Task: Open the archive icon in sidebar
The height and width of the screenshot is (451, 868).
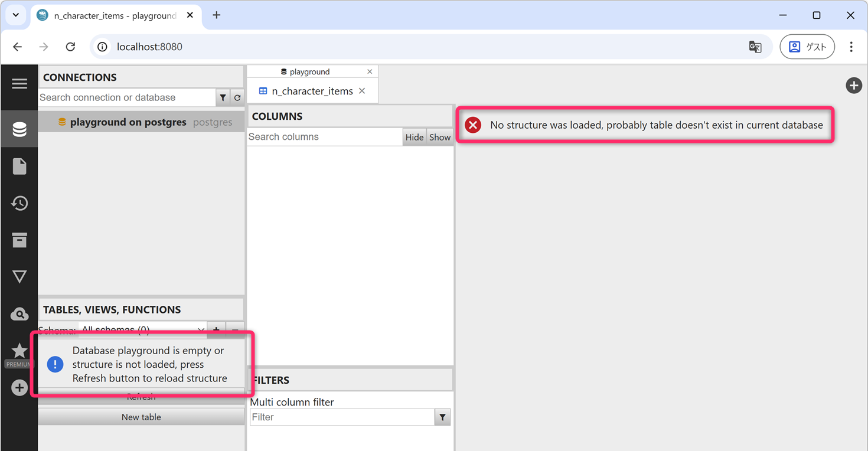Action: (x=19, y=240)
